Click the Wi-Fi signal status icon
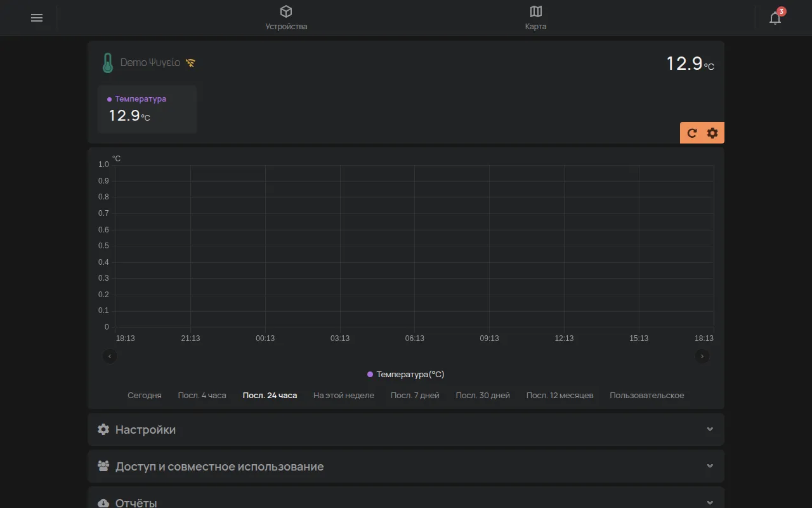The width and height of the screenshot is (812, 508). pyautogui.click(x=191, y=63)
